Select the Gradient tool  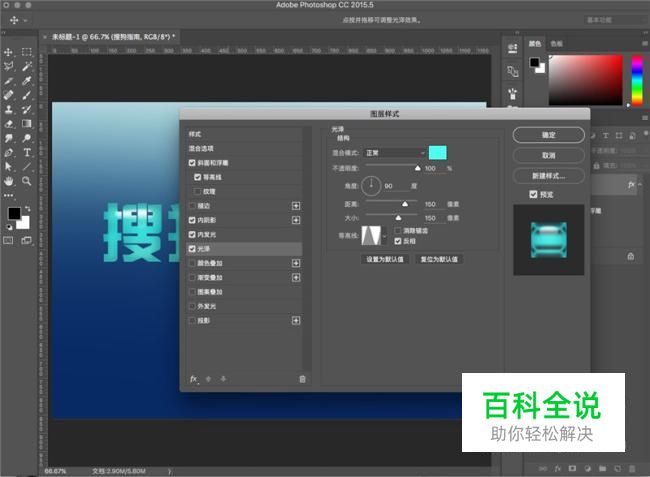(27, 123)
